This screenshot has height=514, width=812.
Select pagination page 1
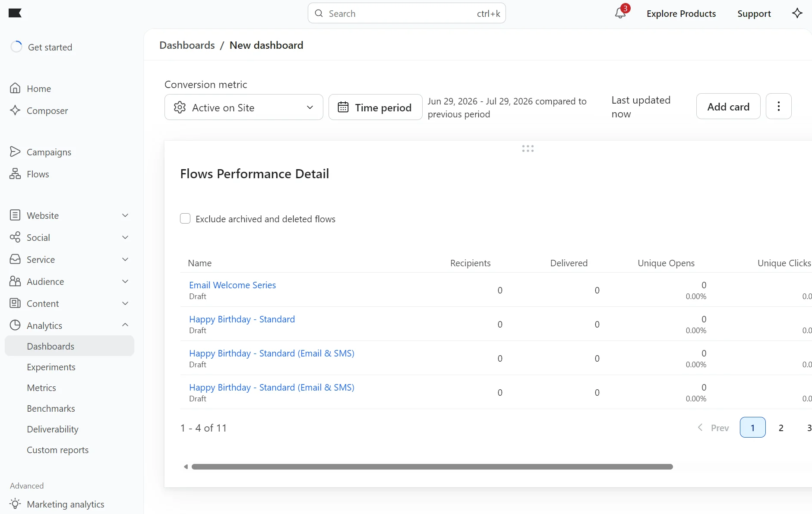point(752,427)
